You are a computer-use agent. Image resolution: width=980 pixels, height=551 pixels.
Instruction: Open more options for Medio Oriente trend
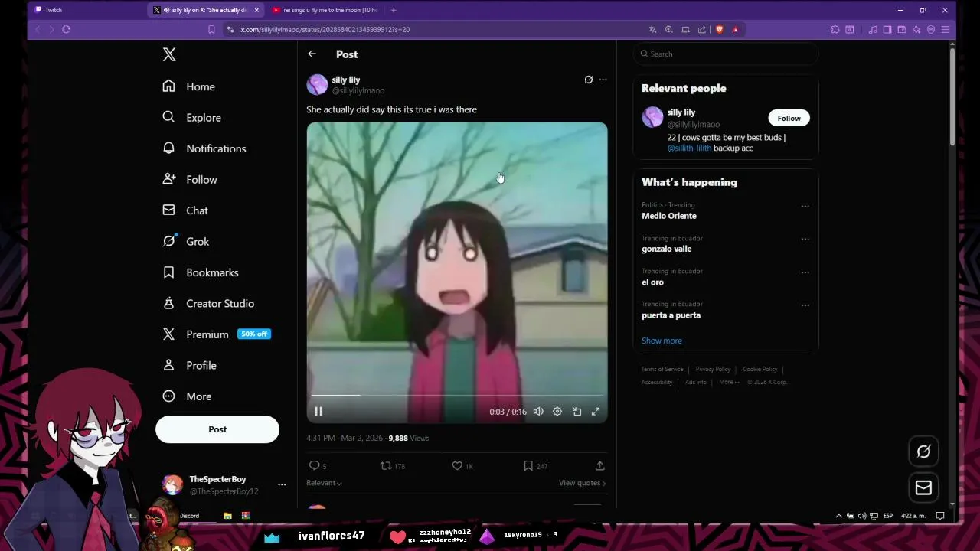click(805, 206)
